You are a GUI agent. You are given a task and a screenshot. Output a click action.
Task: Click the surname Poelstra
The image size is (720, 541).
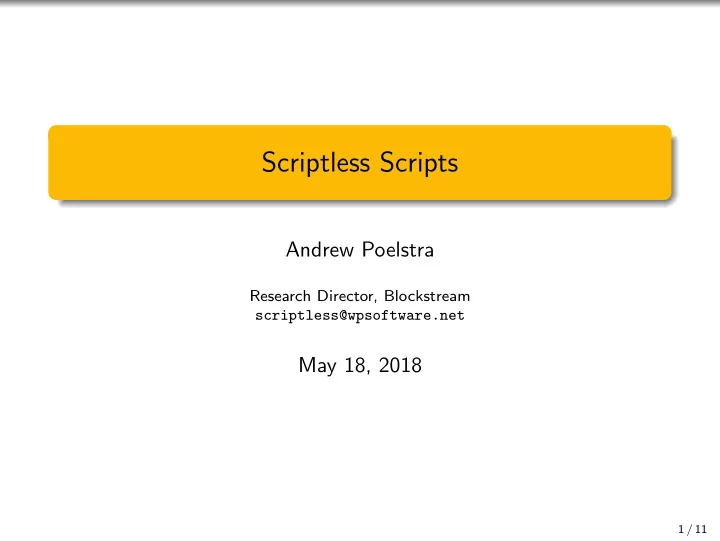(x=398, y=250)
